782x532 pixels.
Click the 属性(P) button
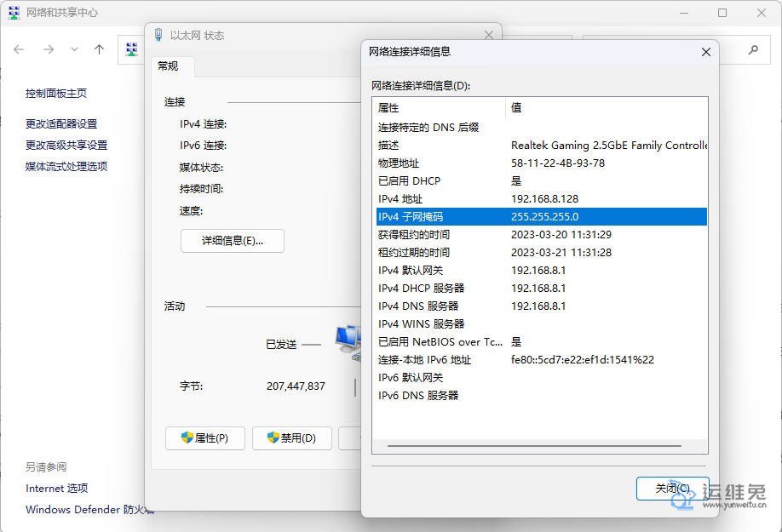coord(204,438)
